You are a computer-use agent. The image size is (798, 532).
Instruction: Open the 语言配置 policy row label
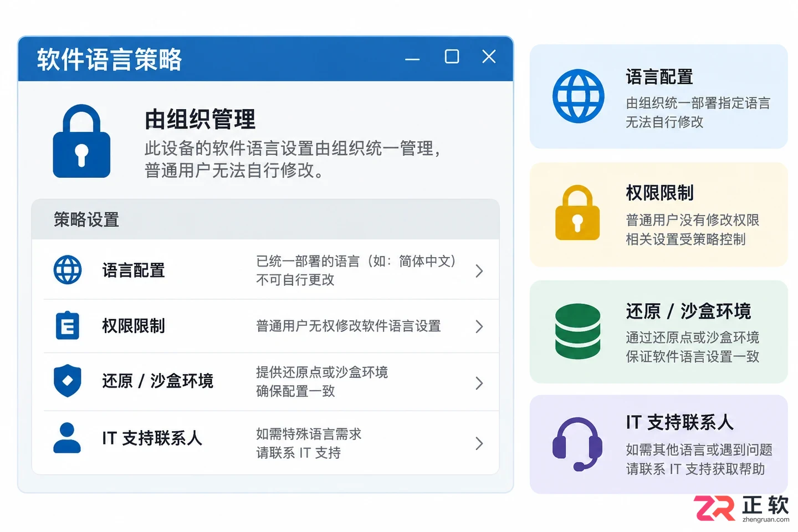tap(134, 270)
